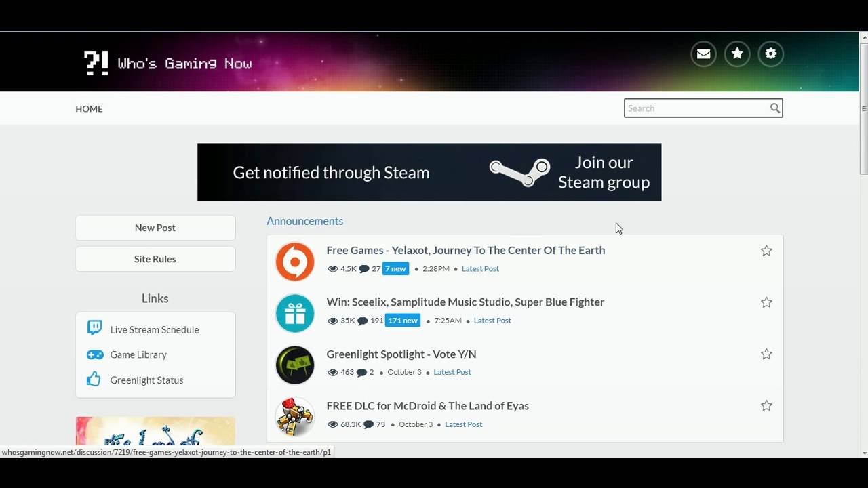Viewport: 868px width, 488px height.
Task: Bookmark the Free Games - Yelaxot post
Action: tap(766, 251)
